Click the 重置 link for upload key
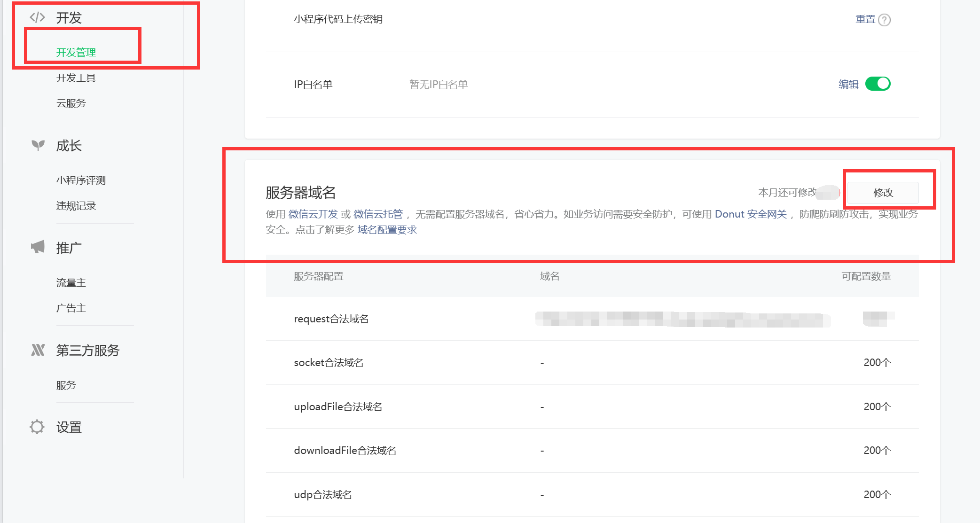 tap(865, 19)
